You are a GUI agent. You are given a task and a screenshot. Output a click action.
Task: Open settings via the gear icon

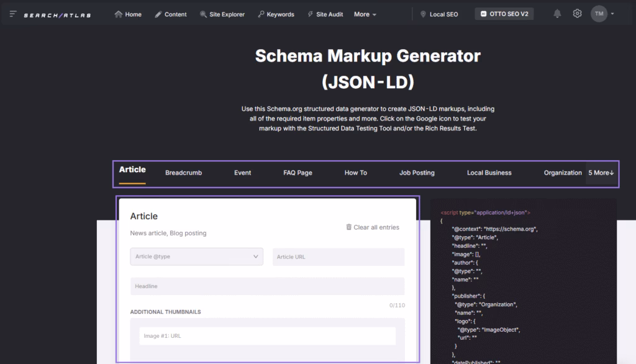577,14
